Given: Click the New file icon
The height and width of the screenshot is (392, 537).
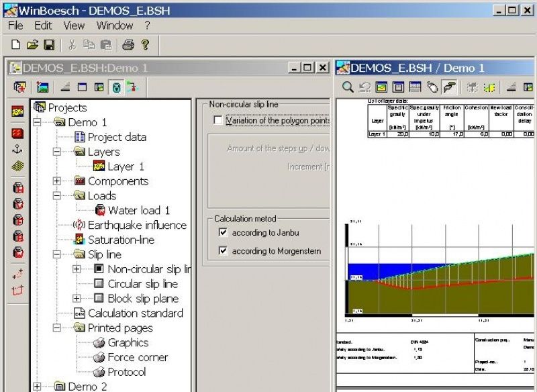Looking at the screenshot, I should click(x=15, y=44).
